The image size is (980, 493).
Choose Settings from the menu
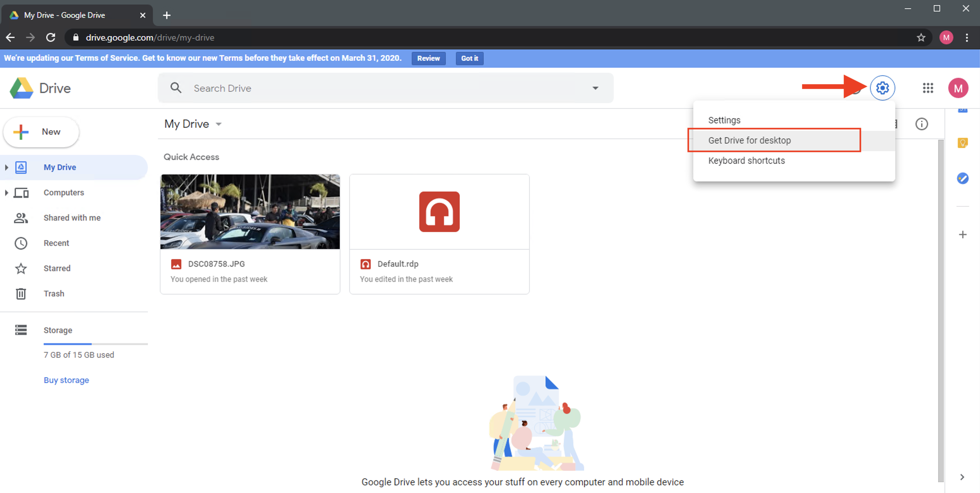click(x=794, y=120)
